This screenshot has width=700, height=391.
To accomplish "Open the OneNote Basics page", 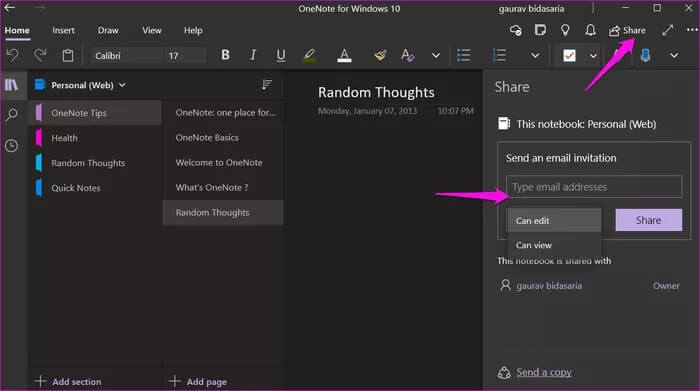I will [223, 137].
